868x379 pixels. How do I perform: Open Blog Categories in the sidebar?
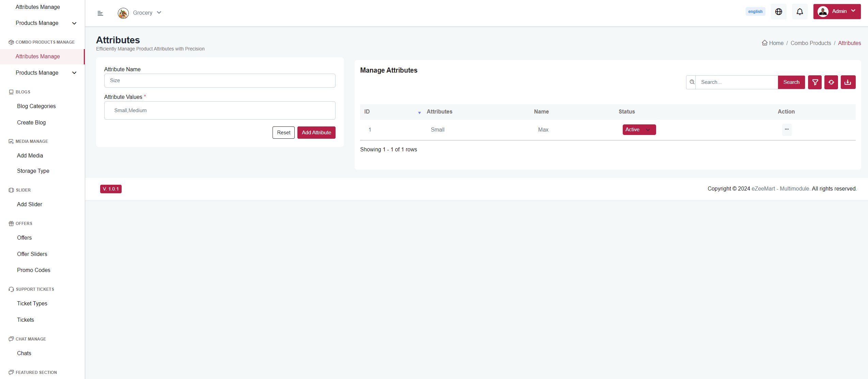click(36, 106)
